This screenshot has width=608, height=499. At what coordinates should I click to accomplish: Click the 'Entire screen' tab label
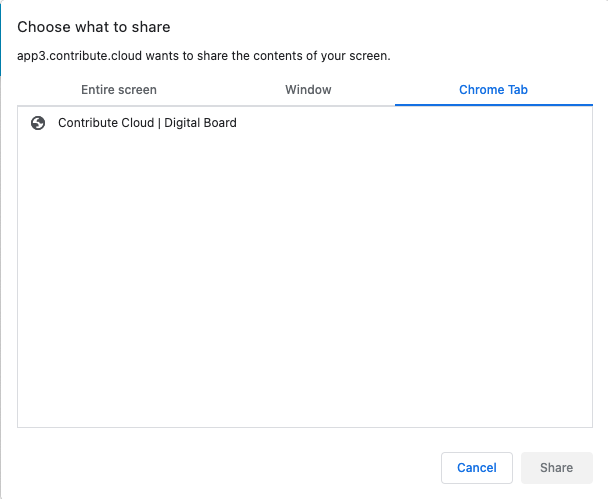pyautogui.click(x=119, y=90)
